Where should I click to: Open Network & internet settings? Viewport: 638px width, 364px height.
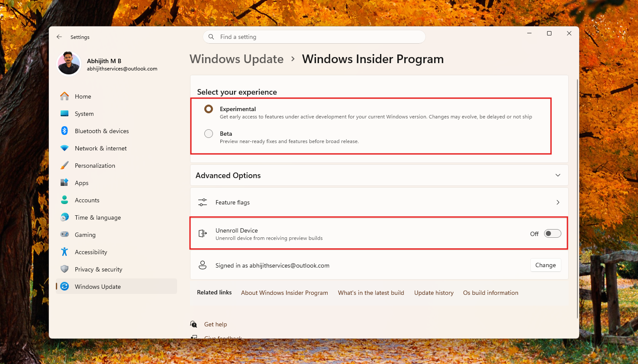pyautogui.click(x=116, y=148)
